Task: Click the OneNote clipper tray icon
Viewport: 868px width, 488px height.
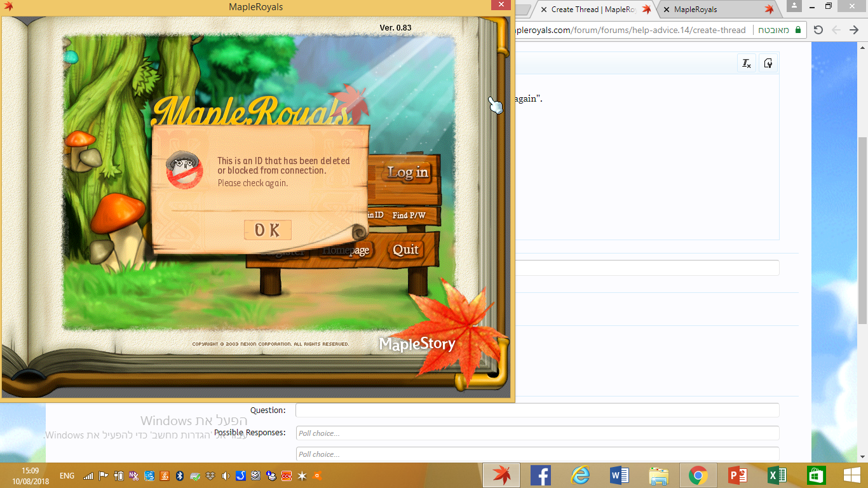Action: [134, 475]
